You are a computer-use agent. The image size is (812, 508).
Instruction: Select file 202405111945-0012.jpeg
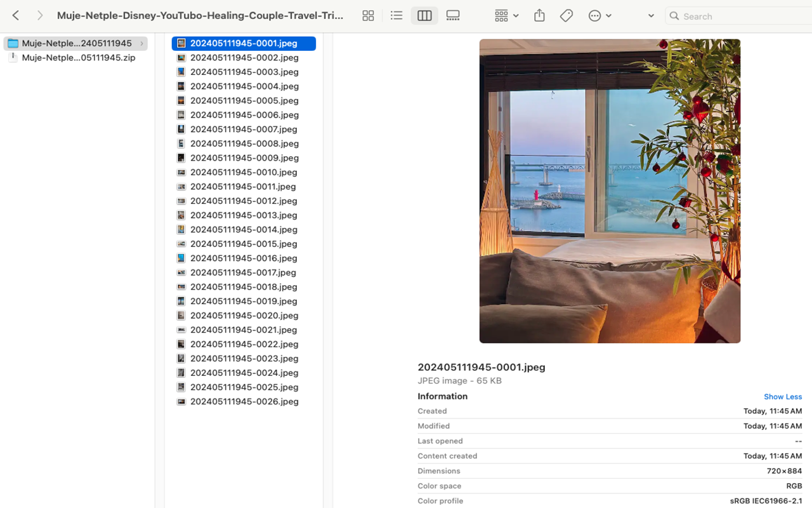tap(244, 201)
